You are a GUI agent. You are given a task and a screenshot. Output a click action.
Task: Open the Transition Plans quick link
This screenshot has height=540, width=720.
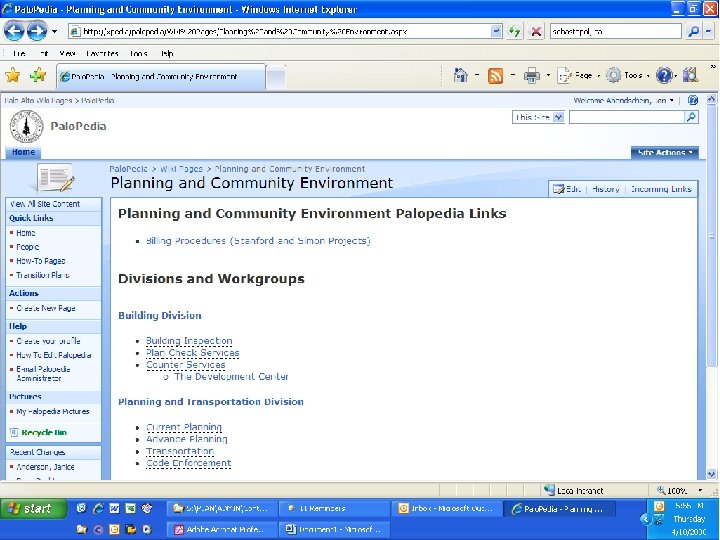[43, 275]
